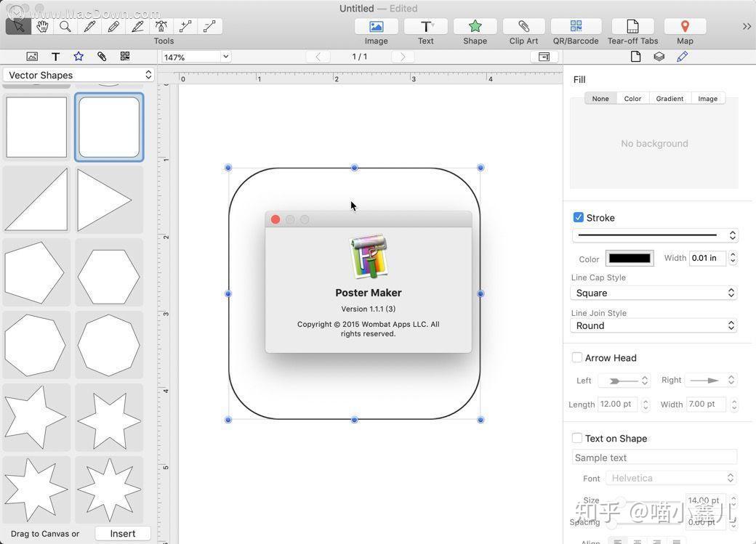Click the Insert button

click(x=123, y=533)
